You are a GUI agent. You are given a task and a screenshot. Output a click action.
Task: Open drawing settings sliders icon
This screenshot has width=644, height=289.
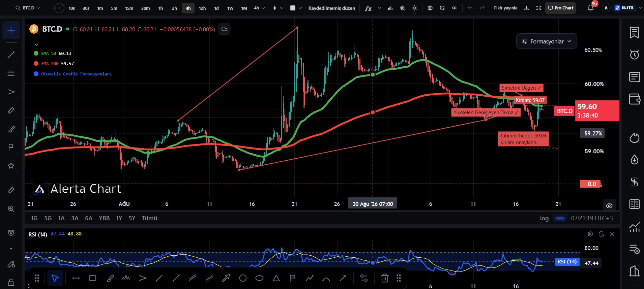pyautogui.click(x=364, y=278)
